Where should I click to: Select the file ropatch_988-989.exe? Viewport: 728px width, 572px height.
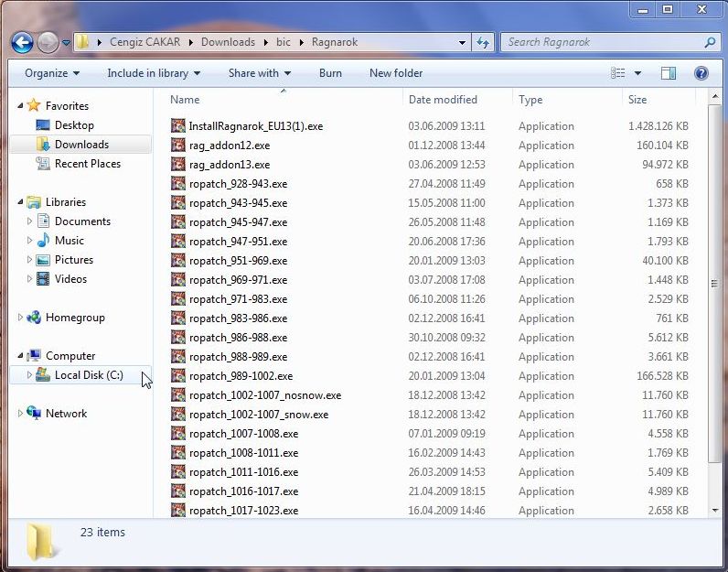238,357
